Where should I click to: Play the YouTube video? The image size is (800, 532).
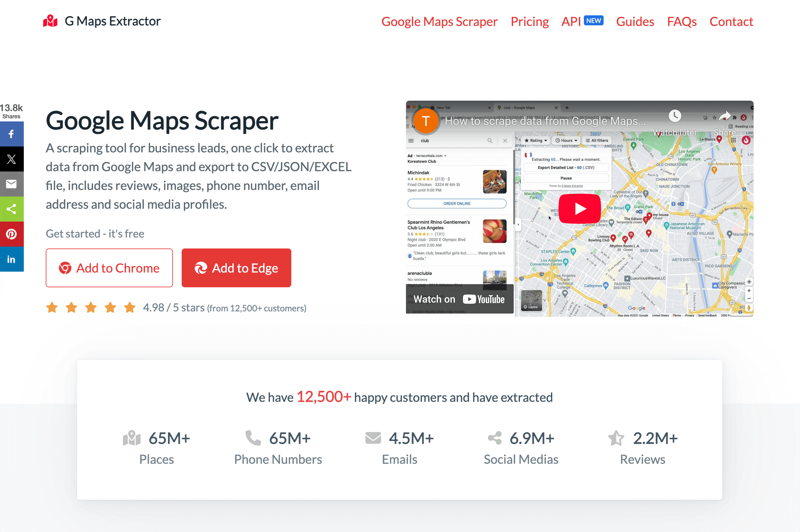click(x=579, y=209)
